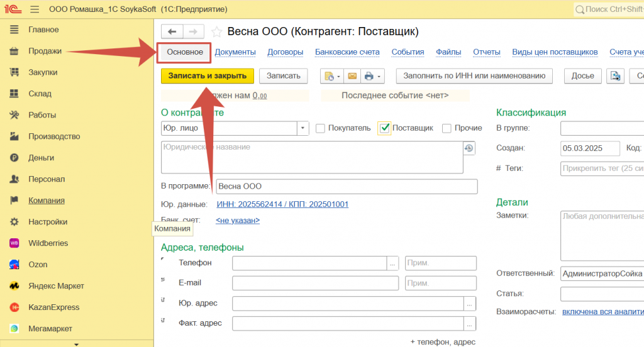Open the printer icon print menu

[373, 76]
